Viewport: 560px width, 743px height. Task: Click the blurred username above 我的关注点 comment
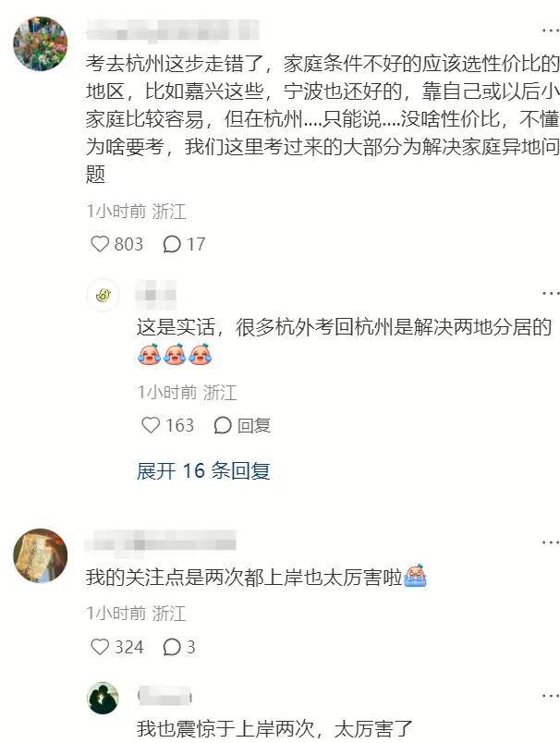pos(160,542)
